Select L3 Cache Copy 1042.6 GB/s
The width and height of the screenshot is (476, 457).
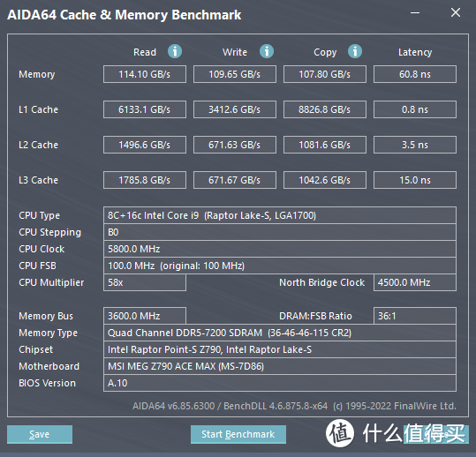pyautogui.click(x=325, y=180)
